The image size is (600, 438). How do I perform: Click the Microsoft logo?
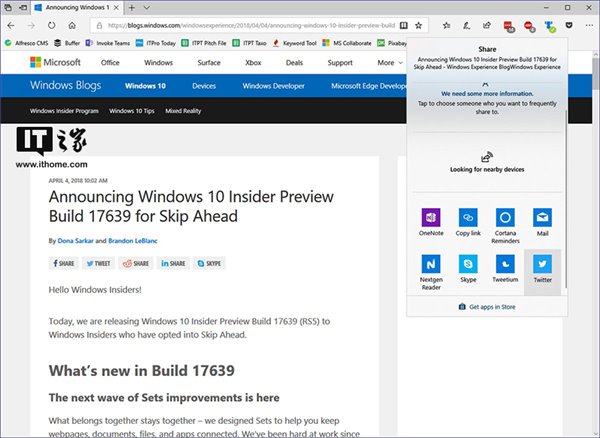point(55,62)
